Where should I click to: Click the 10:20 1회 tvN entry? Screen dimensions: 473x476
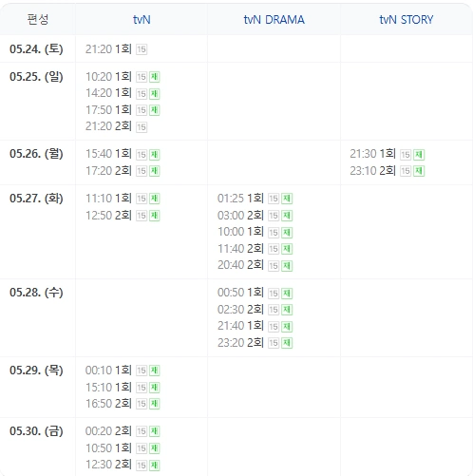click(108, 77)
